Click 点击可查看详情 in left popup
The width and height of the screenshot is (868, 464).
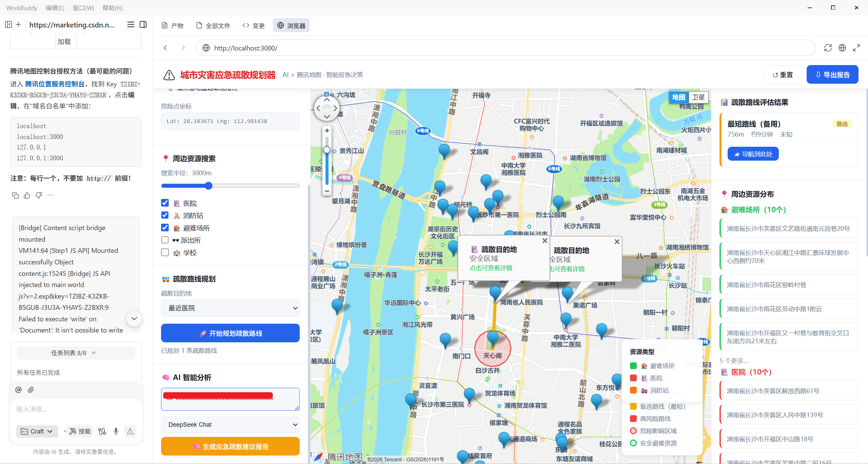coord(491,268)
